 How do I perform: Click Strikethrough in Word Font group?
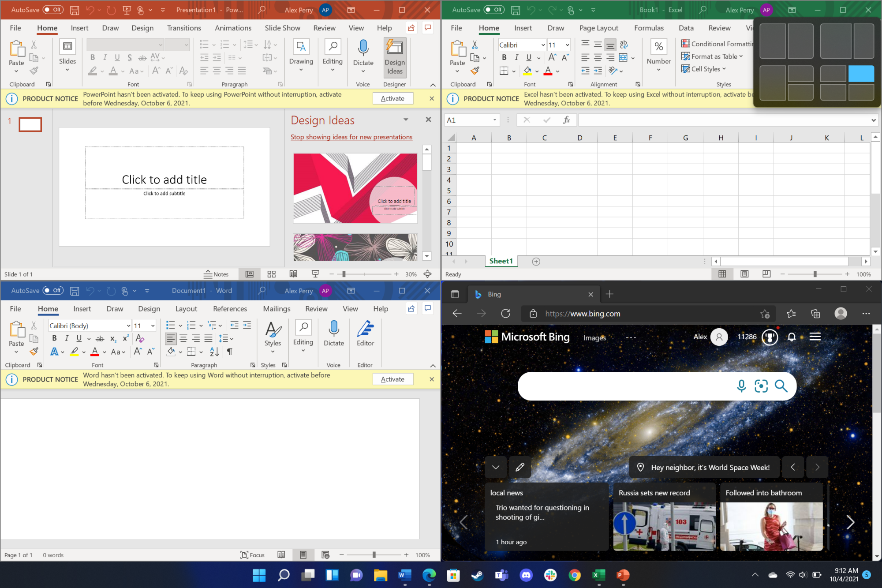point(100,338)
